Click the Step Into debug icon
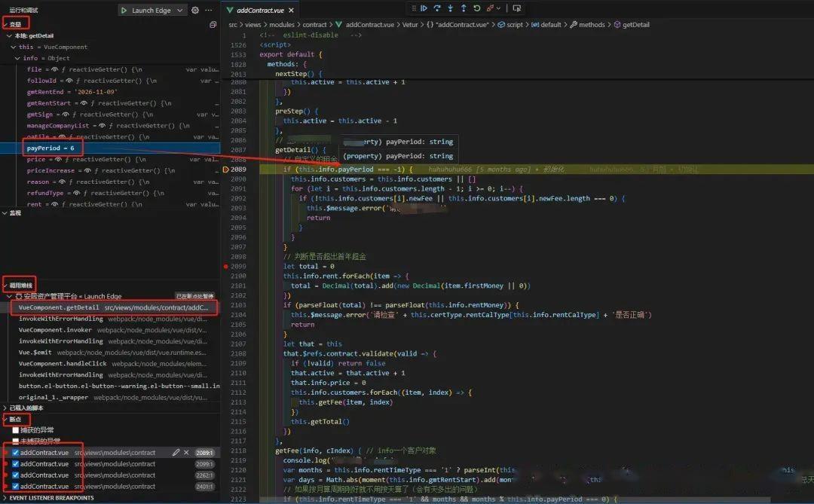Image resolution: width=814 pixels, height=504 pixels. click(450, 8)
